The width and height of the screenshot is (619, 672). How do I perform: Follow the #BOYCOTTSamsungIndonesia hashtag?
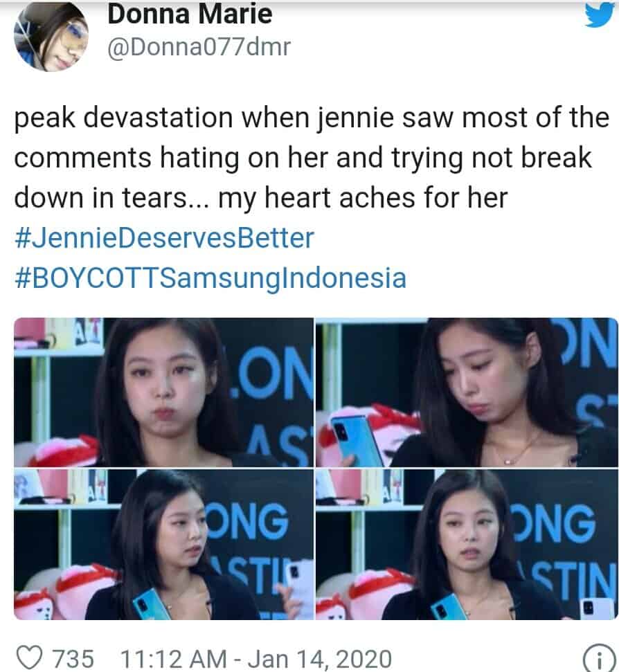click(x=210, y=278)
